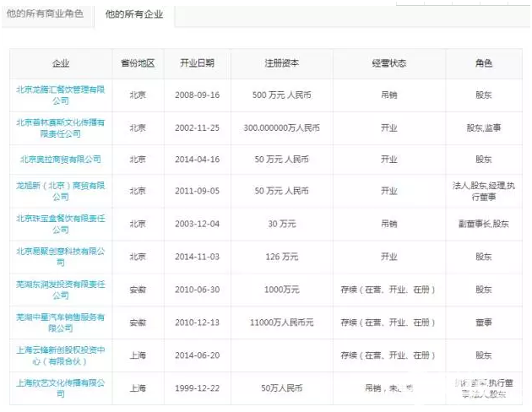Click capital value 126 万元

point(281,257)
